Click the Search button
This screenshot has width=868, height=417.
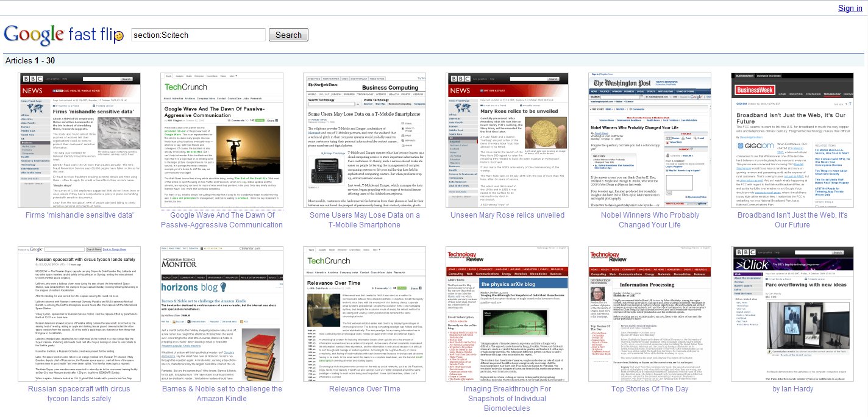click(288, 35)
